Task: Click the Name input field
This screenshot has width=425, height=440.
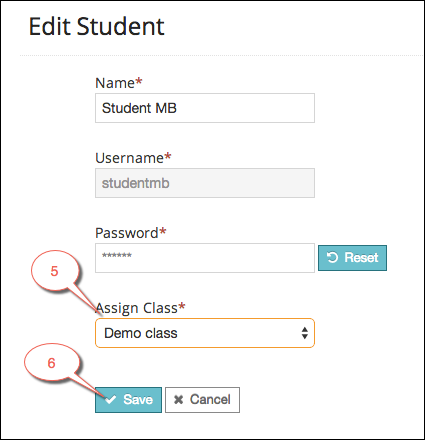Action: [x=205, y=108]
